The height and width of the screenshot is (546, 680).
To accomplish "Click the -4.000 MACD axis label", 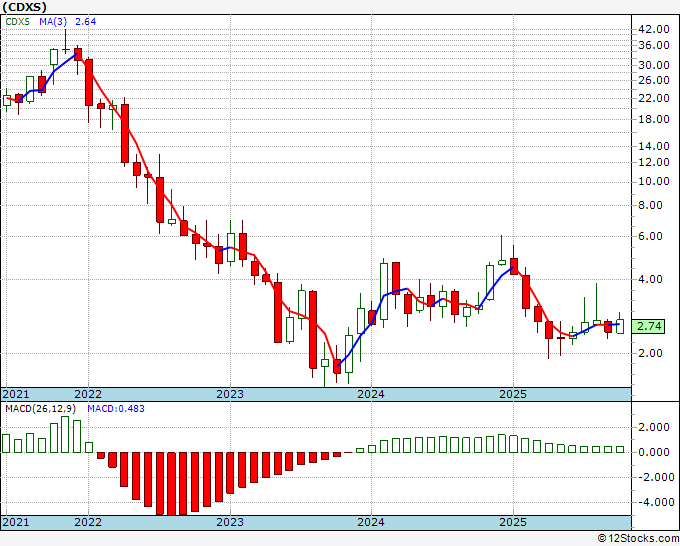I will [x=653, y=503].
